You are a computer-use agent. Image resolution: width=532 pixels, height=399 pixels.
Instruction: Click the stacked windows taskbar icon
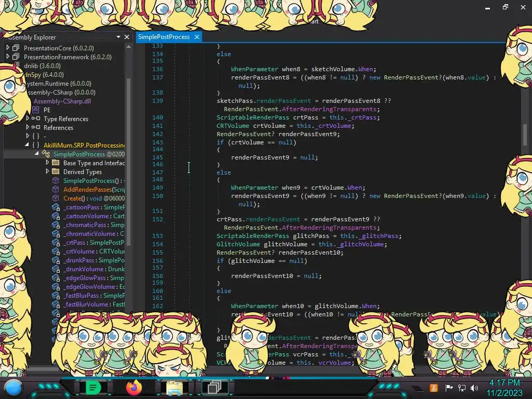[x=215, y=387]
